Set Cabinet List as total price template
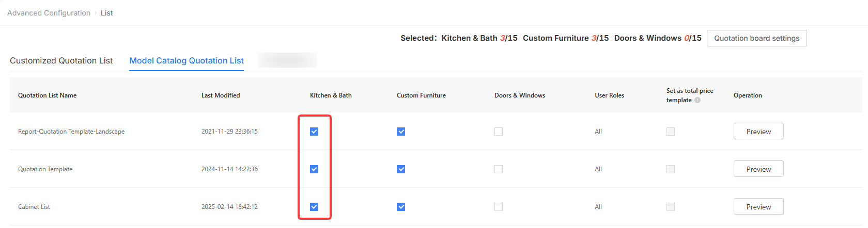This screenshot has height=228, width=868. (x=671, y=207)
